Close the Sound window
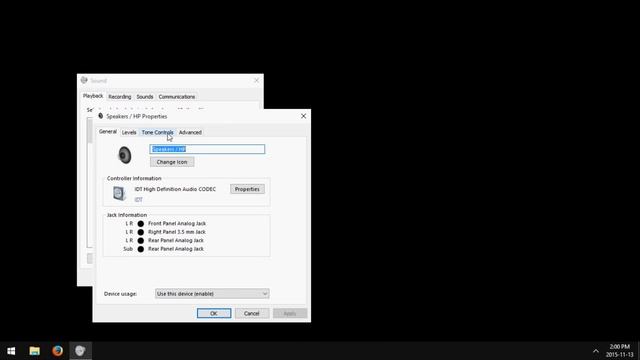 point(256,80)
